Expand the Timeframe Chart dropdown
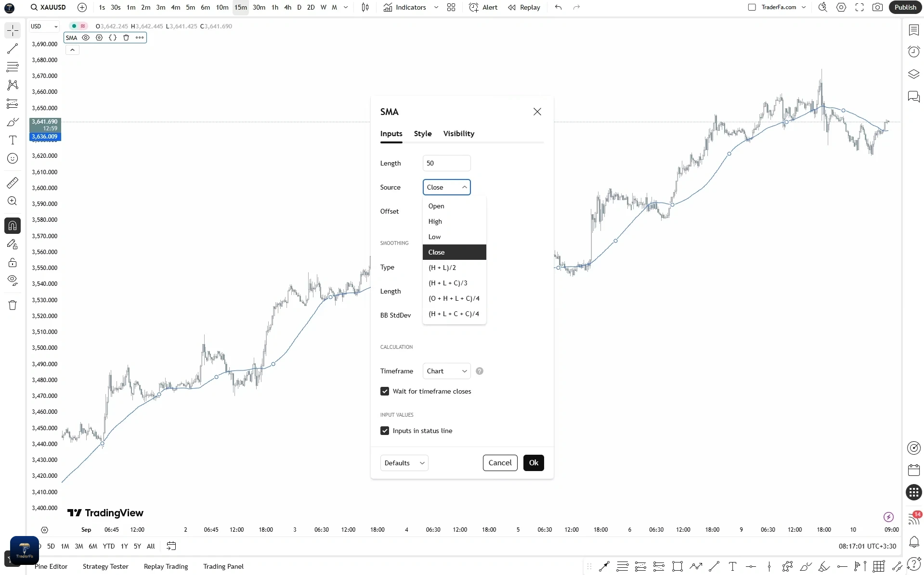 coord(446,371)
